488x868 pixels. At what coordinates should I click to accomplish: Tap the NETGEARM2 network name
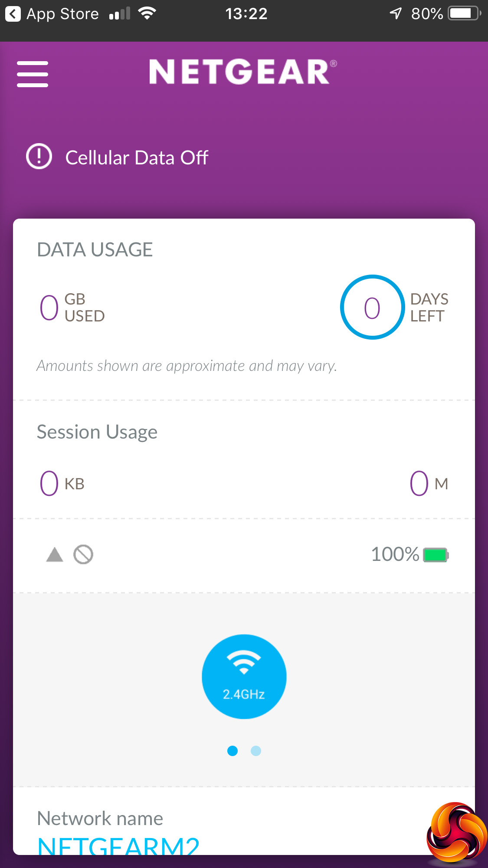point(118,845)
